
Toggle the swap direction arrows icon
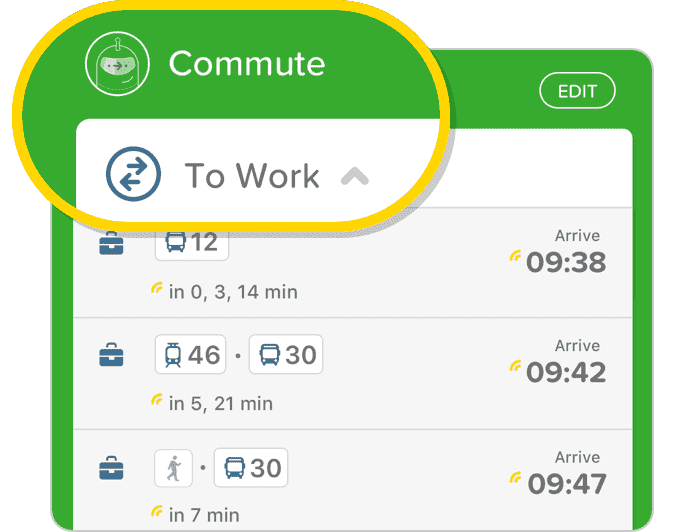tap(133, 174)
